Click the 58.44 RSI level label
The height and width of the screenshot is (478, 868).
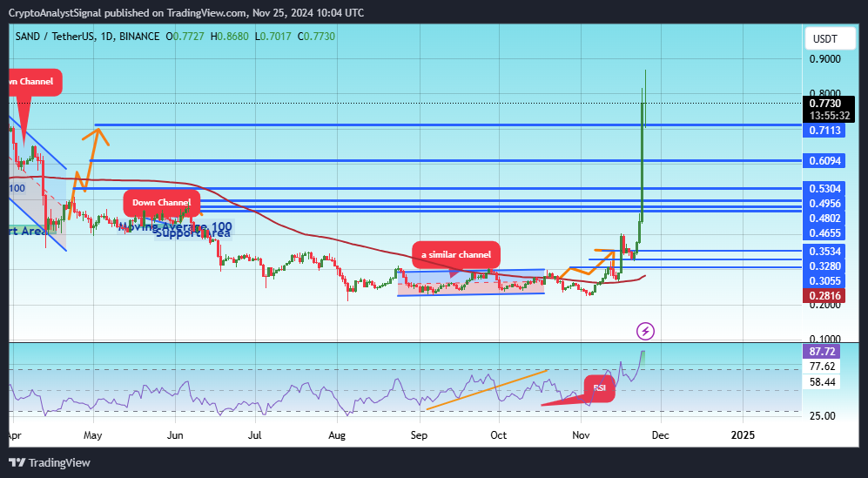coord(822,382)
